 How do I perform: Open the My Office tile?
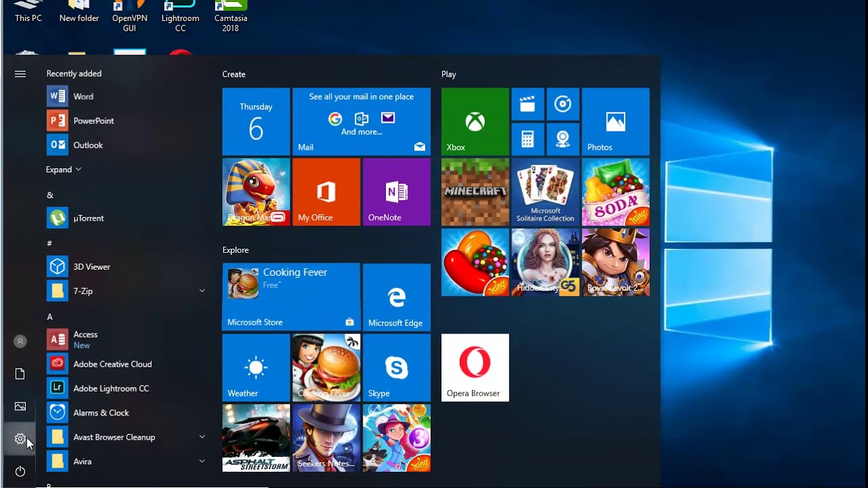click(x=326, y=192)
